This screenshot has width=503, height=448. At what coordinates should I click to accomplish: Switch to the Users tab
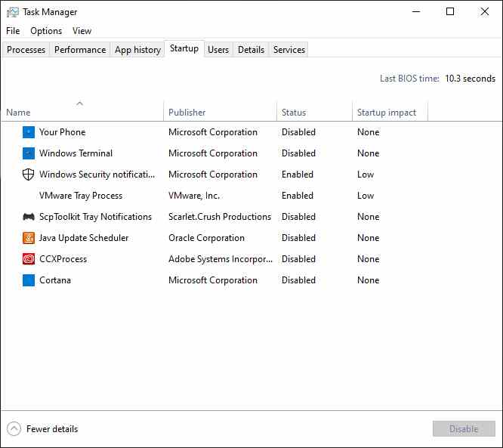(x=218, y=50)
